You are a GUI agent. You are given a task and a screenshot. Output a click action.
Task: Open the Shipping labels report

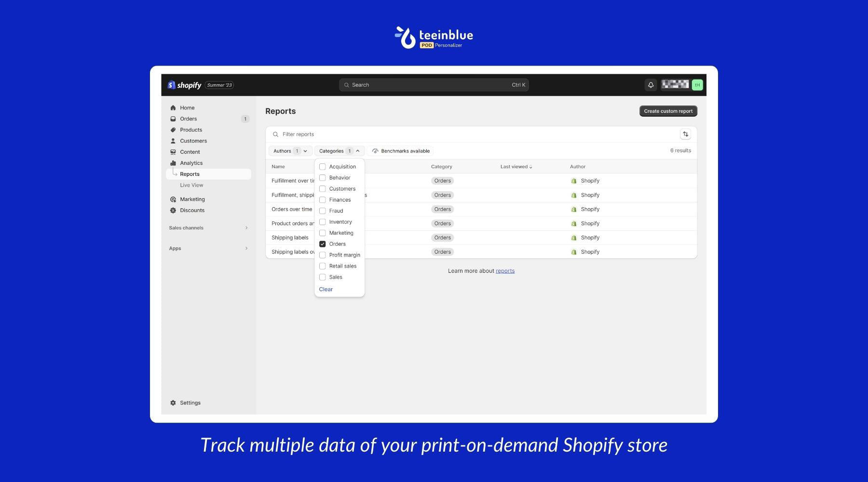290,238
